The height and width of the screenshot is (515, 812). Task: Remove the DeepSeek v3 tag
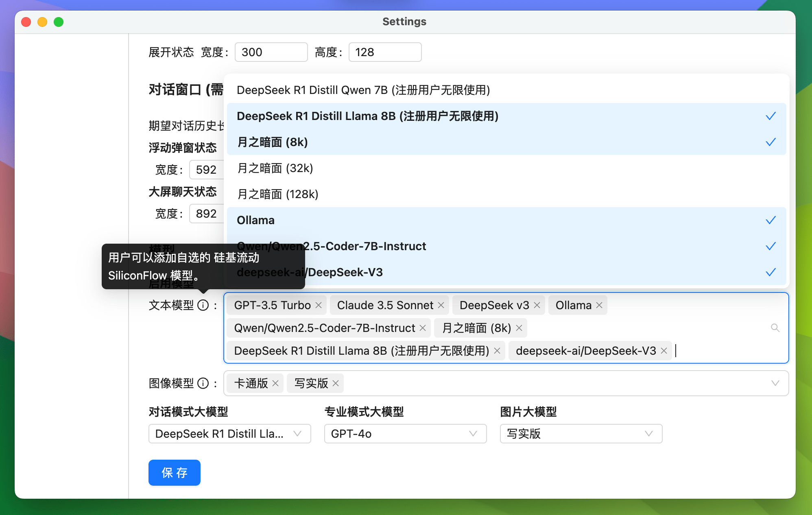[537, 305]
